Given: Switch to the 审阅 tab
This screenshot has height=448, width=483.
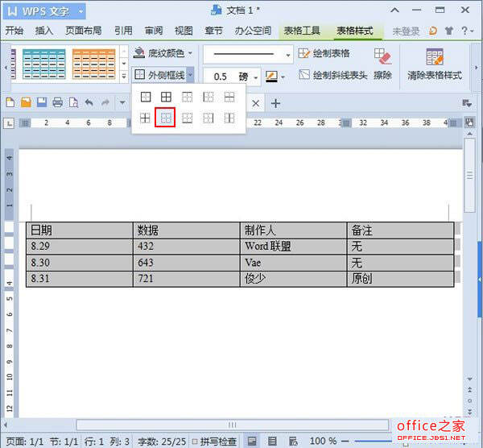Looking at the screenshot, I should coord(154,31).
